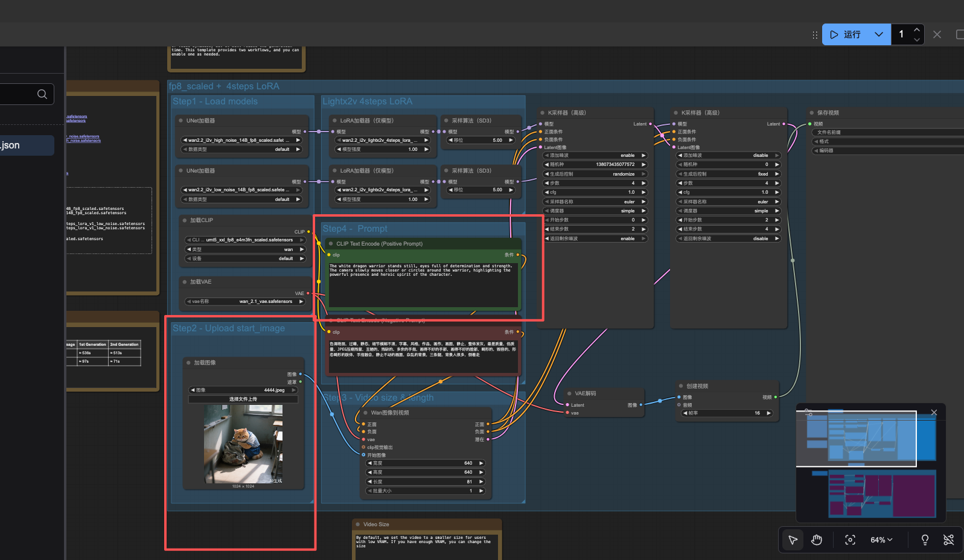The height and width of the screenshot is (560, 964).
Task: Click the search magnifier icon in sidebar
Action: [x=42, y=94]
